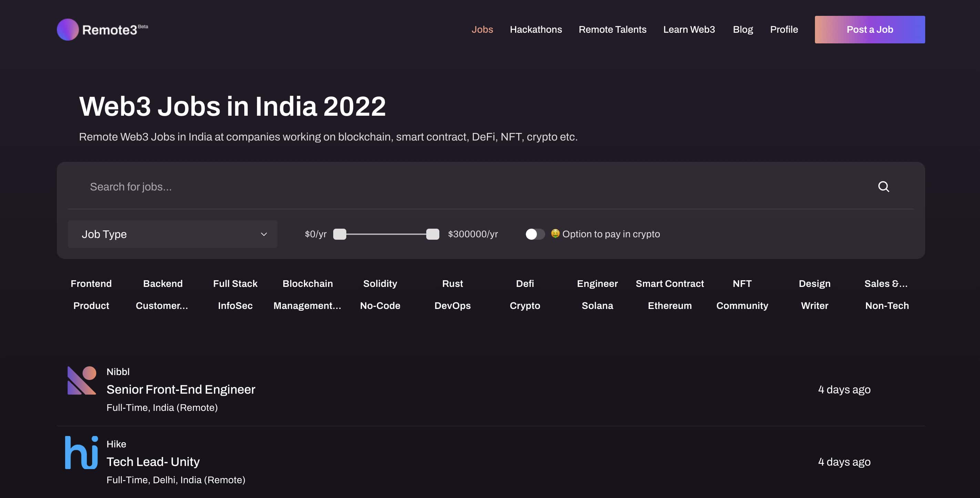Viewport: 980px width, 498px height.
Task: Choose the Solidity tag
Action: click(x=380, y=283)
